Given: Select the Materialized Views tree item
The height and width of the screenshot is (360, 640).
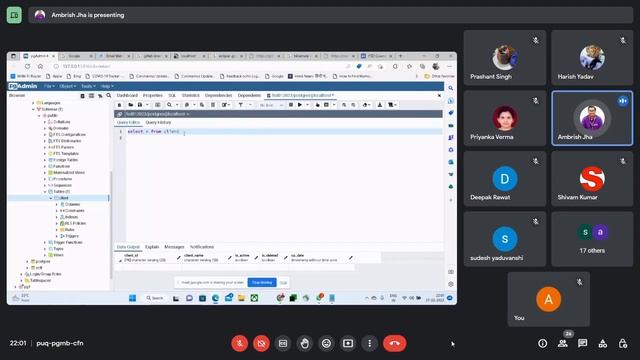Looking at the screenshot, I should [x=67, y=173].
